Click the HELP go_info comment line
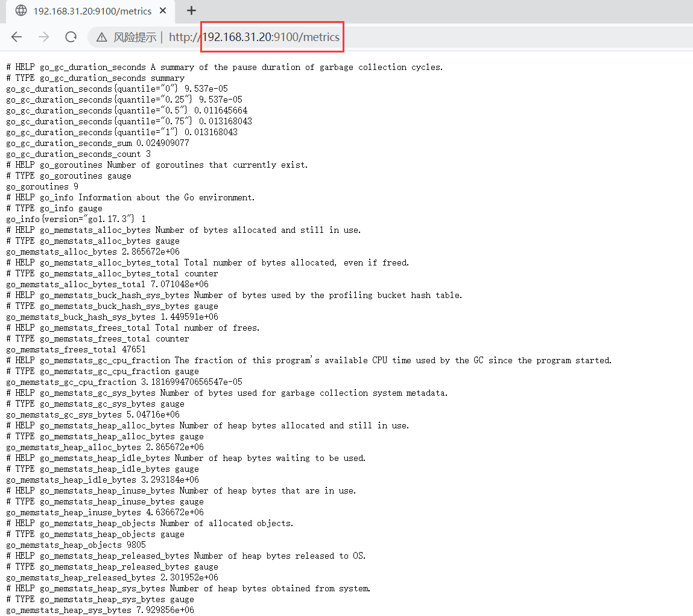Image resolution: width=693 pixels, height=616 pixels. pyautogui.click(x=130, y=197)
